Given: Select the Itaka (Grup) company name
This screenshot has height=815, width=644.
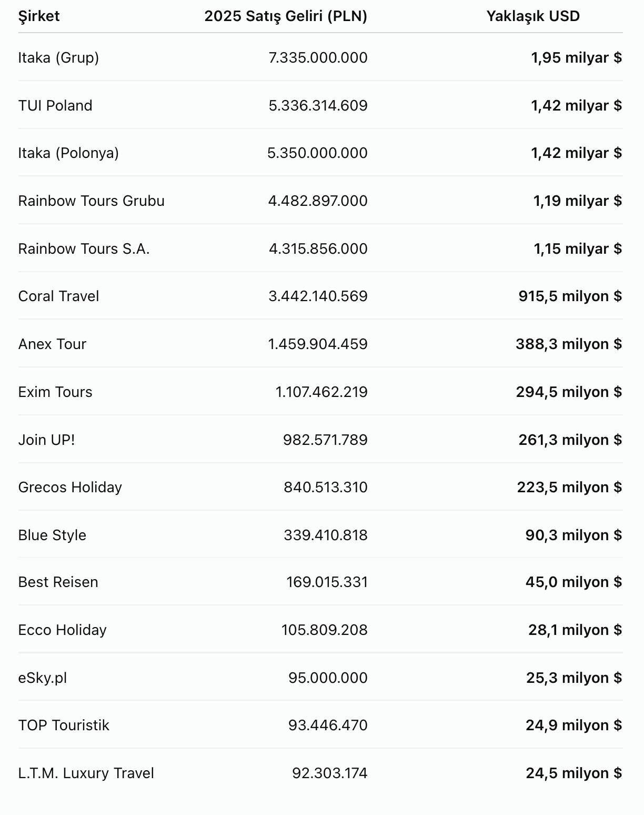Looking at the screenshot, I should tap(58, 57).
